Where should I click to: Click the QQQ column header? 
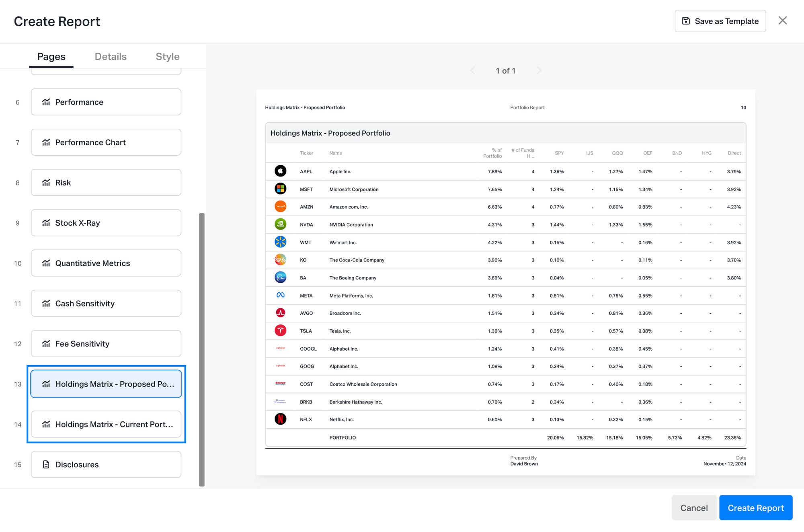pyautogui.click(x=617, y=153)
